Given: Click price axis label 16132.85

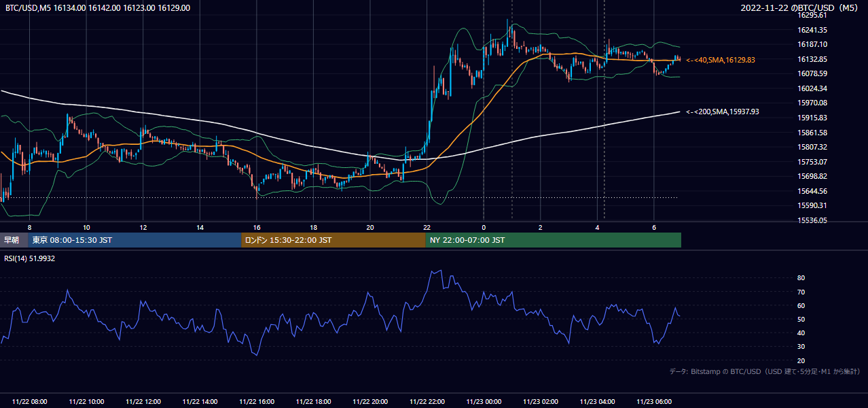Looking at the screenshot, I should (x=812, y=59).
